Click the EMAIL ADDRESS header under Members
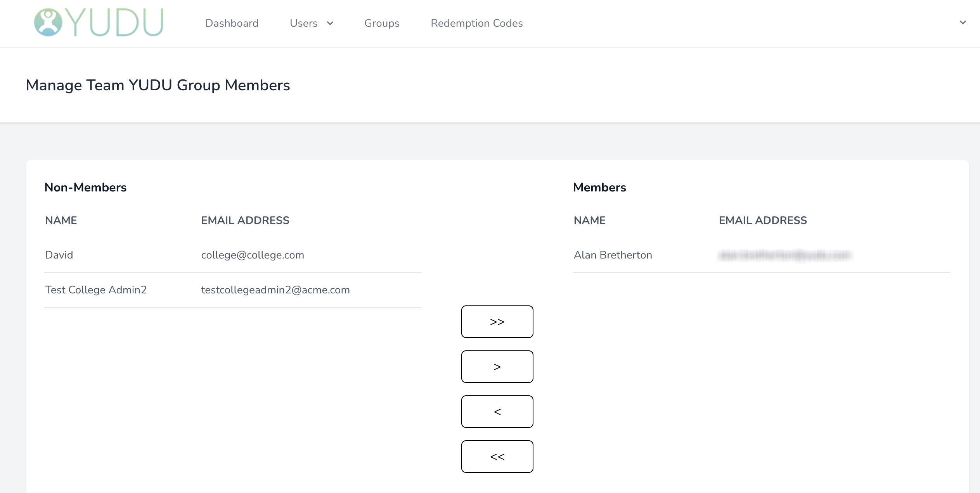980x493 pixels. pyautogui.click(x=763, y=220)
